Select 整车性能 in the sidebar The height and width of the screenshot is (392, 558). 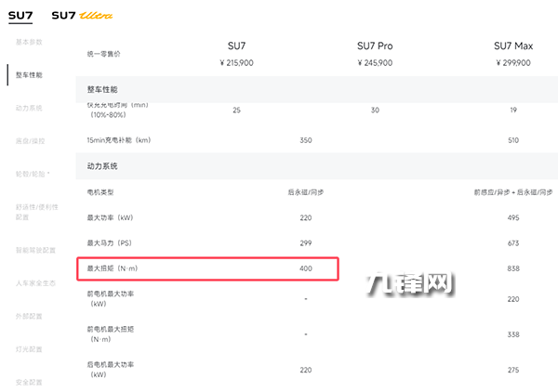29,74
